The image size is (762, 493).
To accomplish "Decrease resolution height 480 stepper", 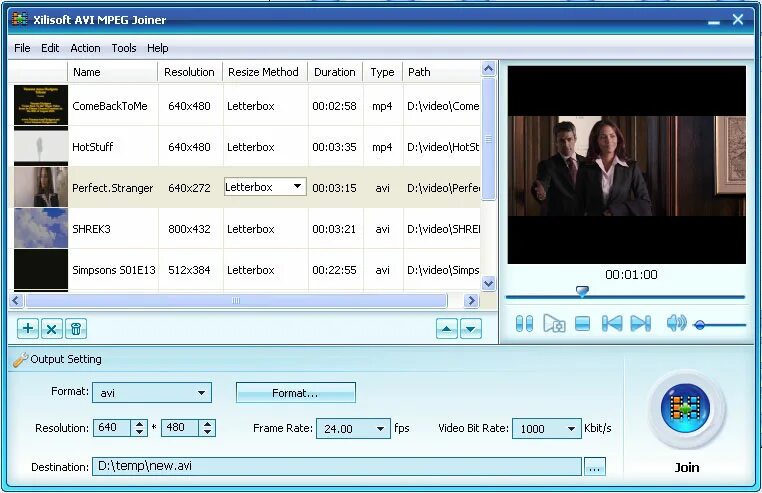I will 208,432.
